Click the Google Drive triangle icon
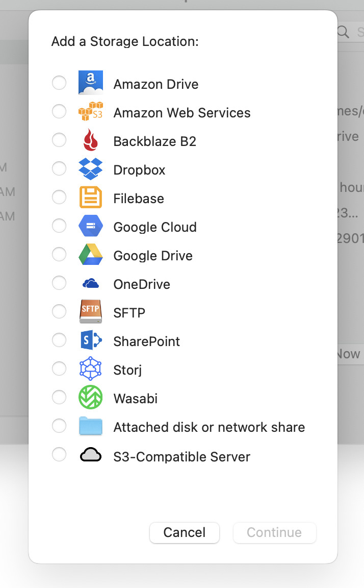The width and height of the screenshot is (364, 588). point(91,254)
